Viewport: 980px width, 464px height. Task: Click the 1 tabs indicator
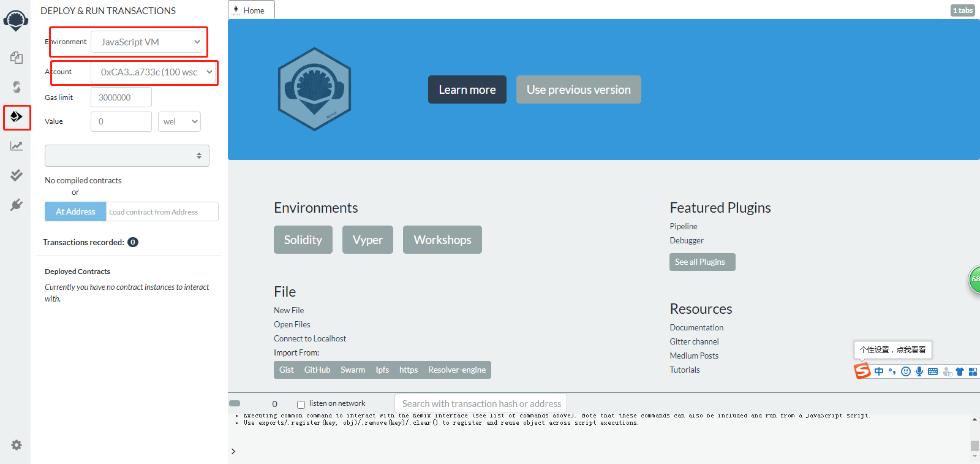coord(963,10)
